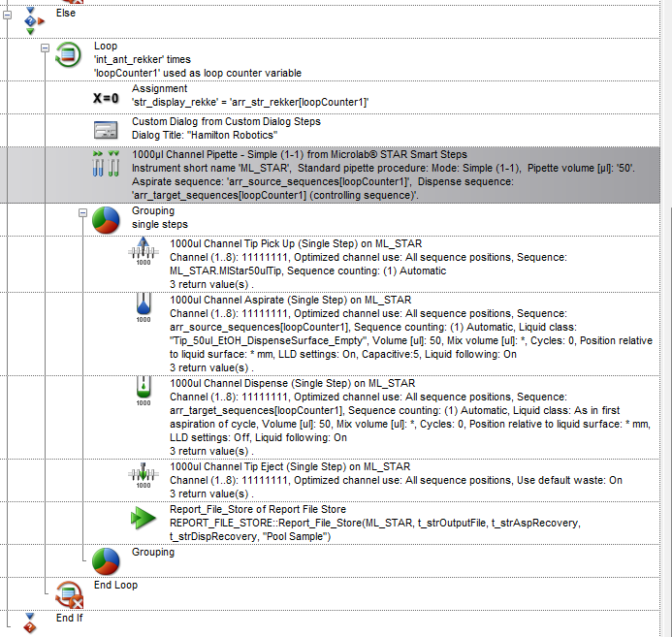Select the End If icon
The image size is (672, 637).
tap(29, 622)
